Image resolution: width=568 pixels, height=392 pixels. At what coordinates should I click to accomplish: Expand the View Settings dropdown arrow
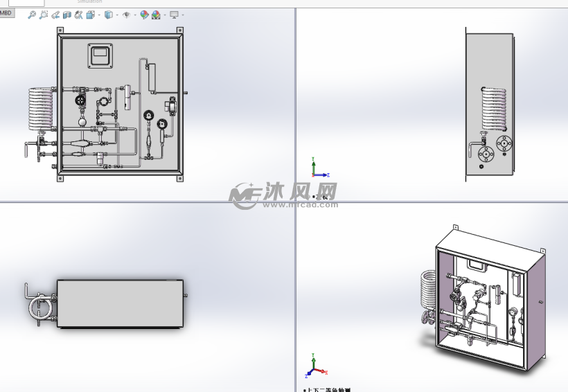[x=183, y=15]
